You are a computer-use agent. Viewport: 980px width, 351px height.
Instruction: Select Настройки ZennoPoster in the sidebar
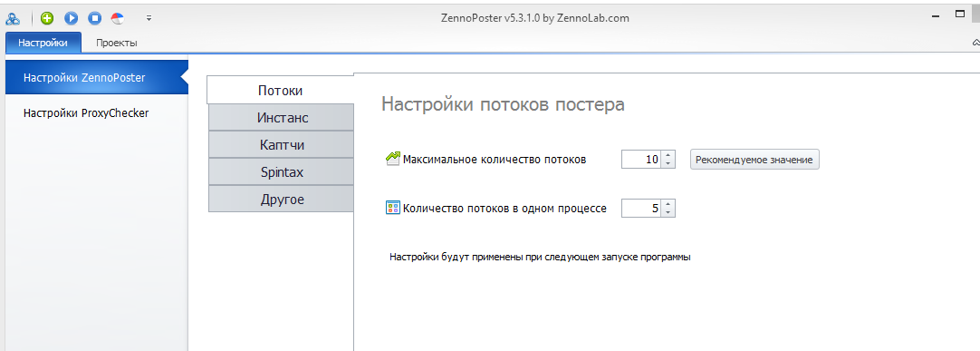point(97,78)
